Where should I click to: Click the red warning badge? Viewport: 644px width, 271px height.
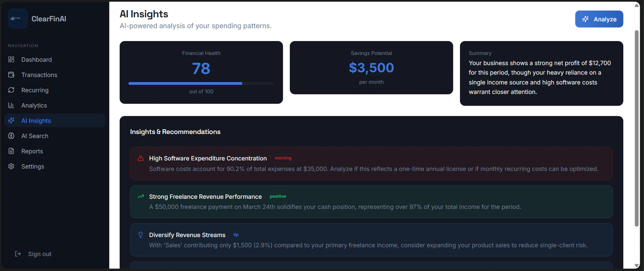(283, 158)
